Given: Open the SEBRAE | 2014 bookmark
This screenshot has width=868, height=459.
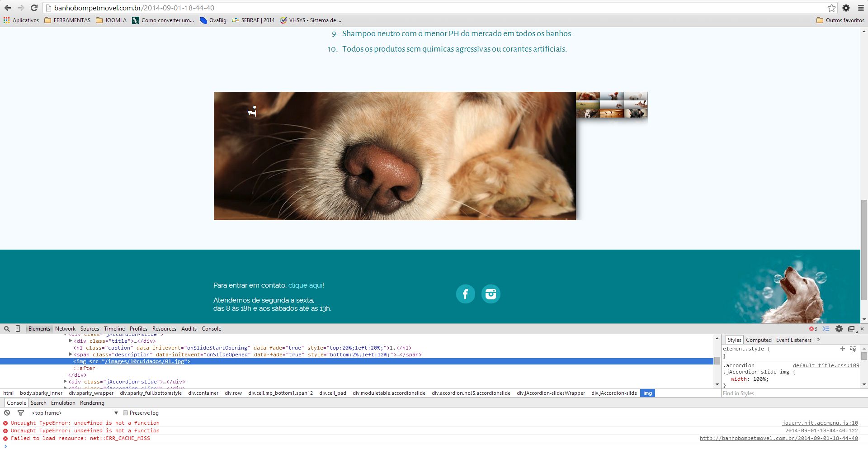Looking at the screenshot, I should (253, 20).
